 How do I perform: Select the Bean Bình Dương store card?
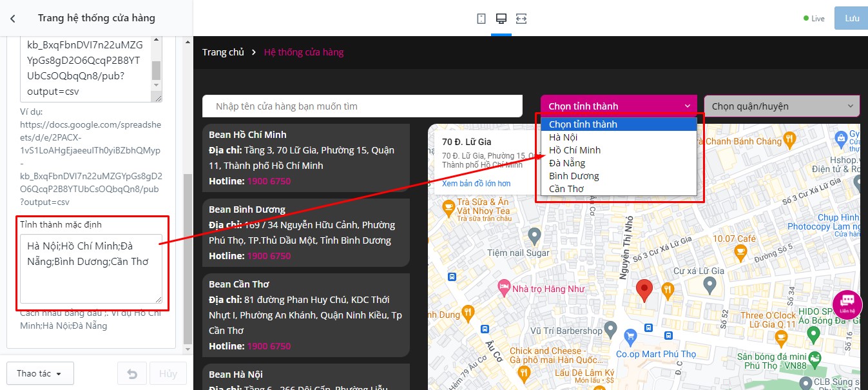coord(306,233)
